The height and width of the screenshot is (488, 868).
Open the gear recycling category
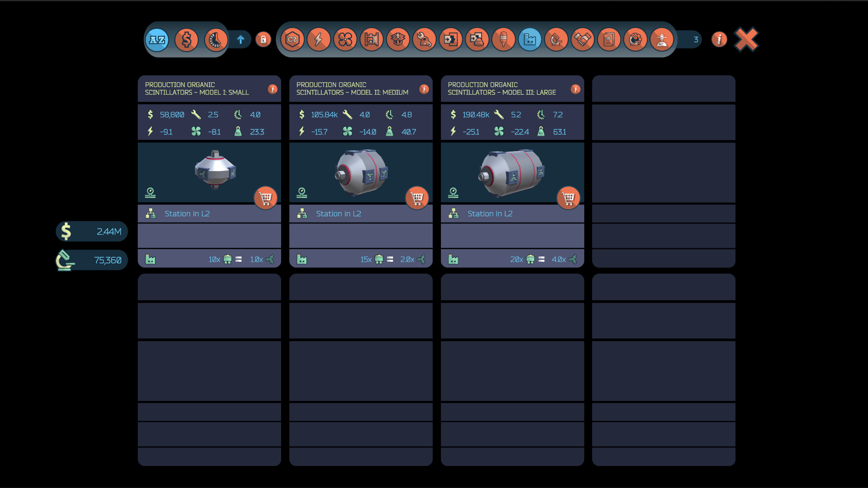tap(635, 39)
